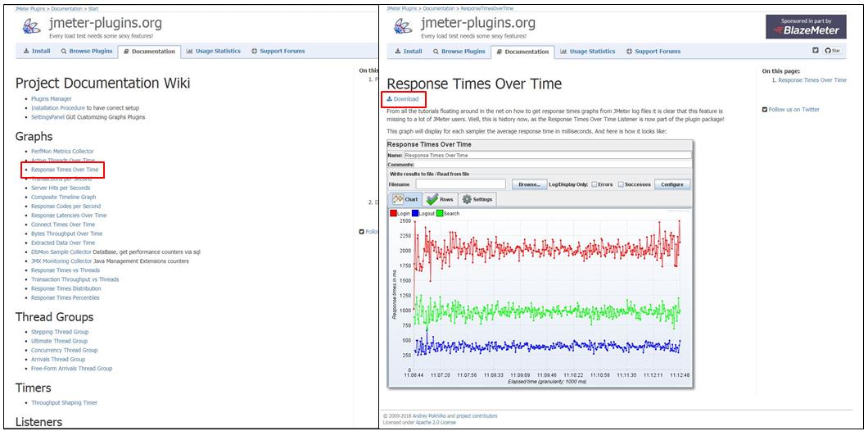Open Extracted Data Over Time link
The width and height of the screenshot is (868, 431).
[x=63, y=243]
